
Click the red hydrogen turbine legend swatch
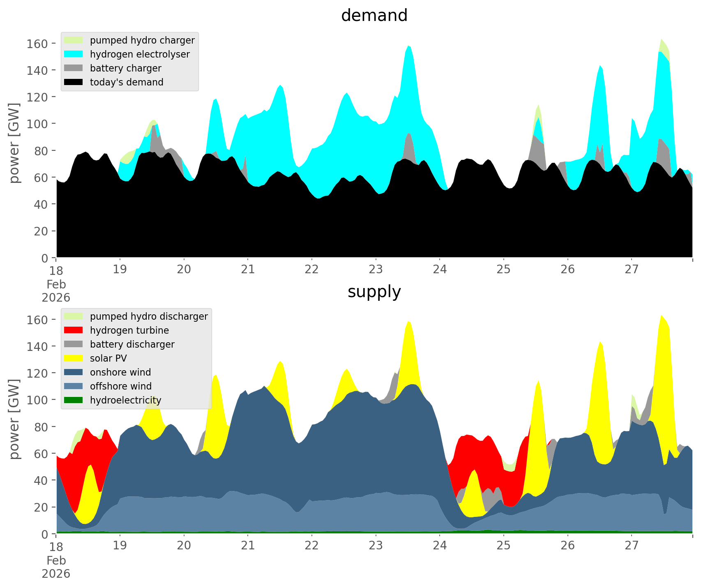point(74,330)
